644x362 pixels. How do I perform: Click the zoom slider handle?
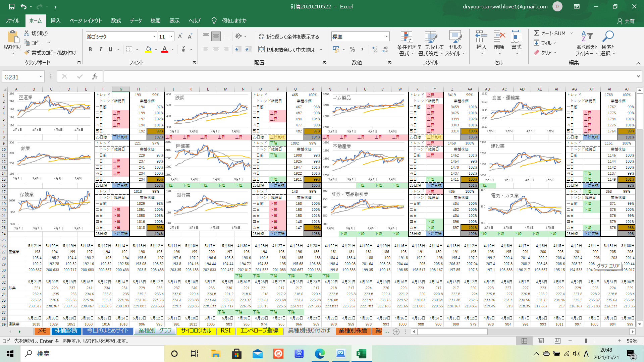coord(586,341)
